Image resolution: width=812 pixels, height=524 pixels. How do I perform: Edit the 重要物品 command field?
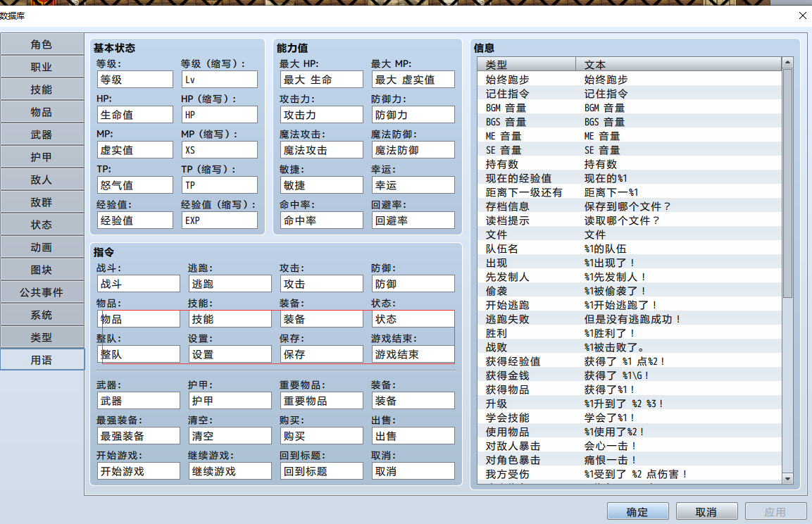click(321, 401)
